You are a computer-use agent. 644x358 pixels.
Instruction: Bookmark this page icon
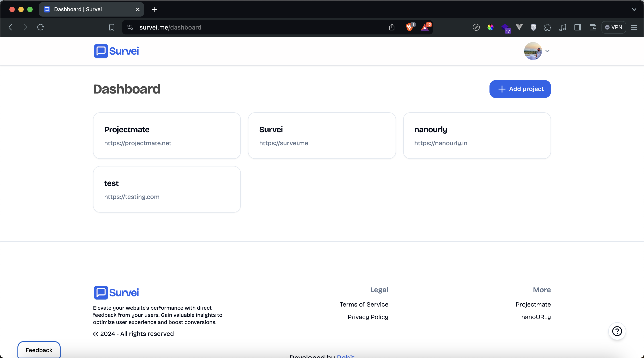click(x=112, y=27)
